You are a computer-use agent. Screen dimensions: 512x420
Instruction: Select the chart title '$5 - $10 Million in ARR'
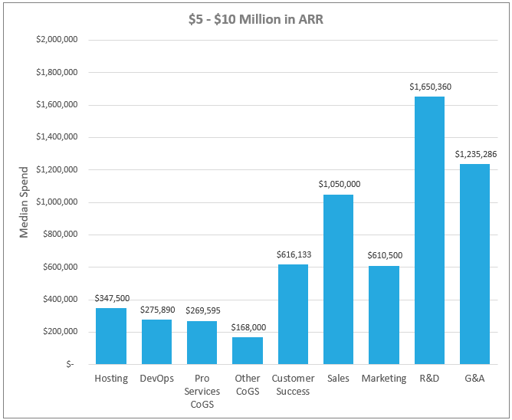click(x=256, y=19)
